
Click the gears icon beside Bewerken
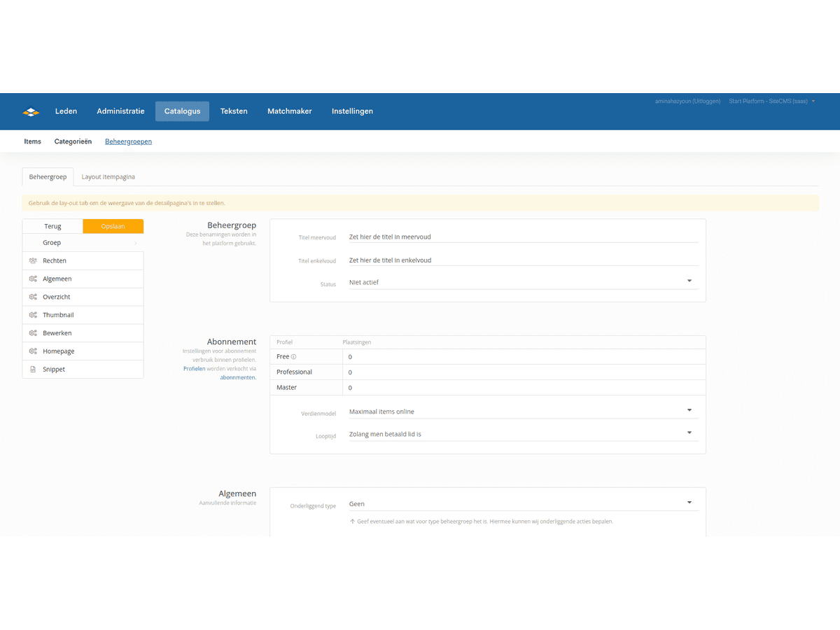33,333
